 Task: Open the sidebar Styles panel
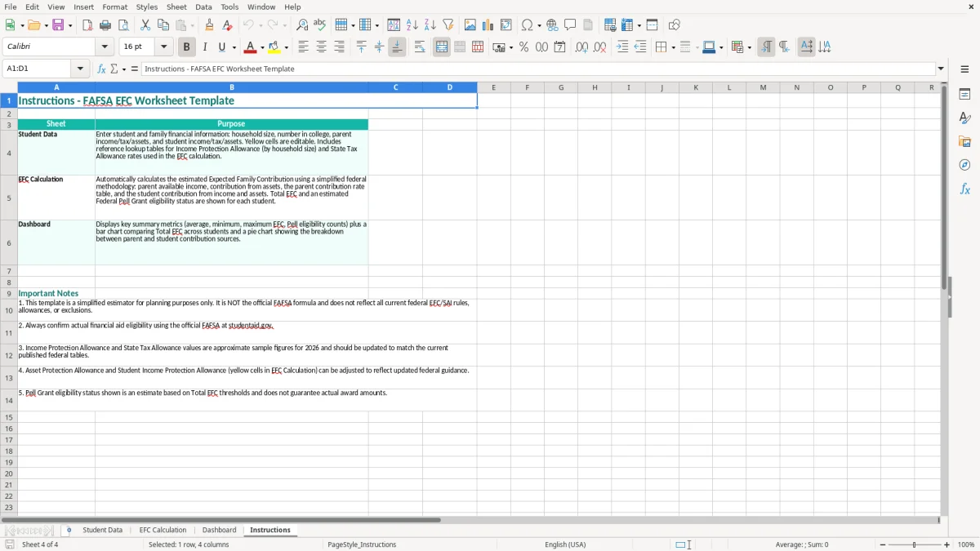pyautogui.click(x=964, y=118)
